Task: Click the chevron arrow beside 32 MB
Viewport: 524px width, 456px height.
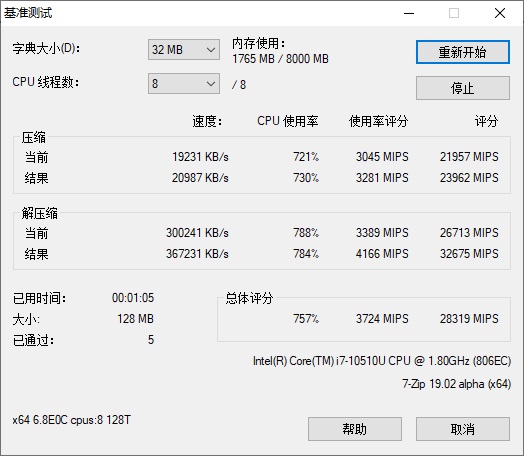Action: (211, 50)
